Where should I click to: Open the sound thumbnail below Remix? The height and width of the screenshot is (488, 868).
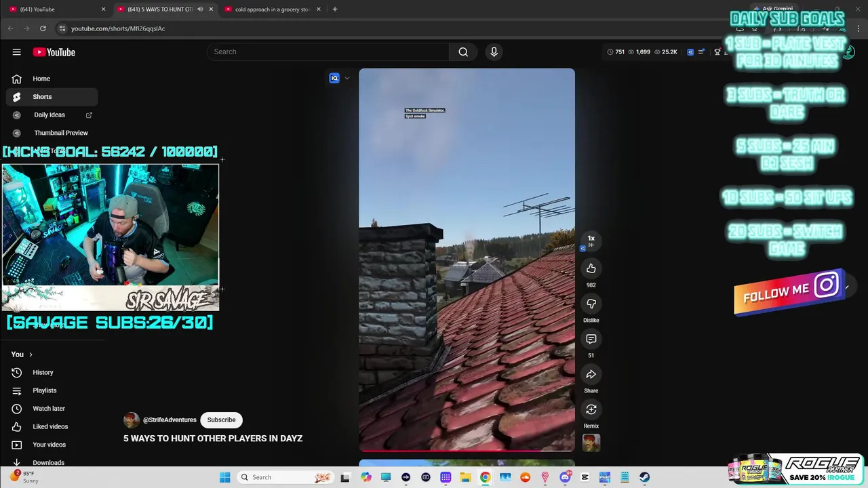[x=591, y=443]
